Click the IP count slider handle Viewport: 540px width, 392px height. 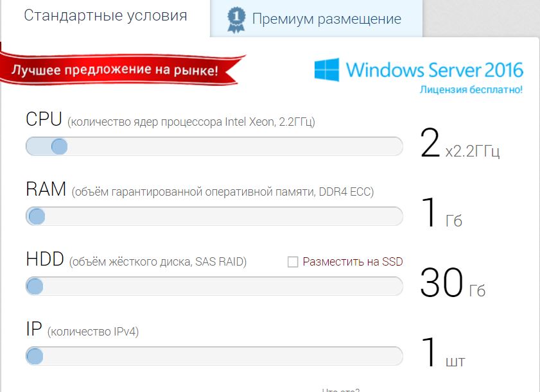click(x=35, y=356)
